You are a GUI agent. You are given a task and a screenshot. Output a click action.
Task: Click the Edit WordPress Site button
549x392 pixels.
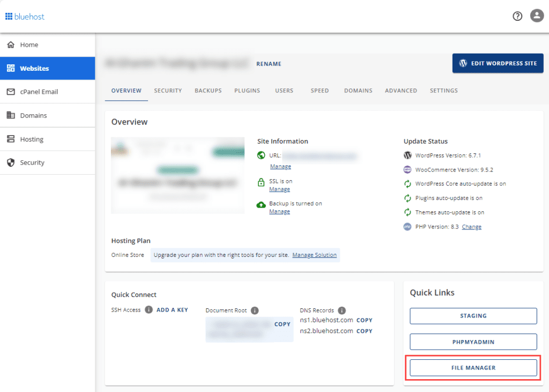(x=498, y=63)
